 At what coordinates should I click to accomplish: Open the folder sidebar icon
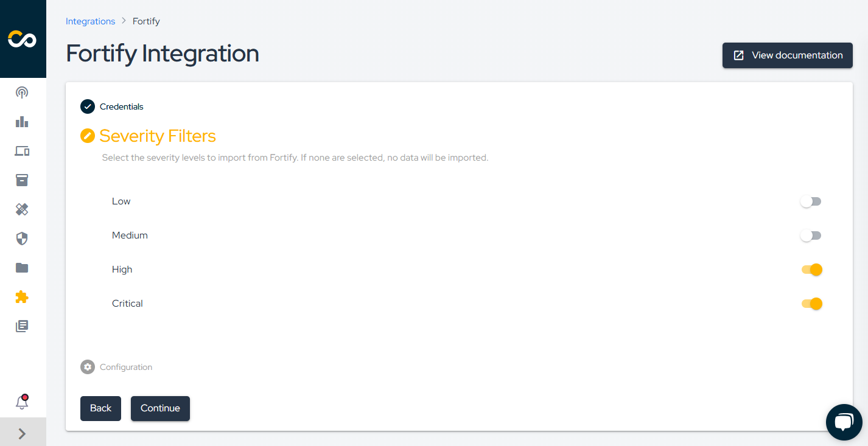pyautogui.click(x=22, y=268)
